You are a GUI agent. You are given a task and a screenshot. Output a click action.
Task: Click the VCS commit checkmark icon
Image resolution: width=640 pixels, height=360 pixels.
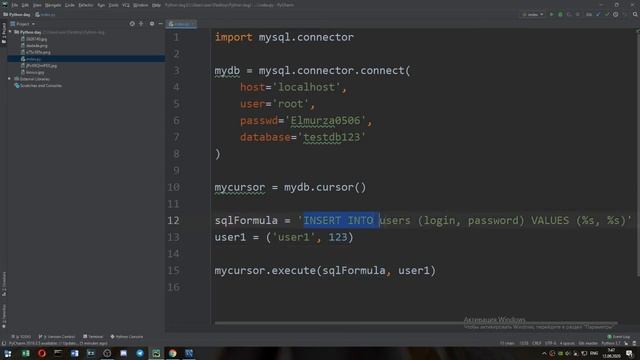point(607,14)
